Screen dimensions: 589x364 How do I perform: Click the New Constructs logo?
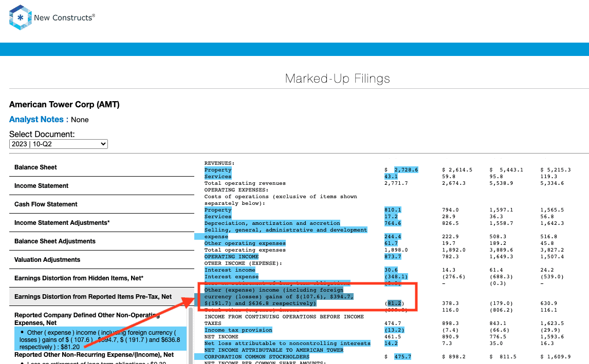[52, 17]
